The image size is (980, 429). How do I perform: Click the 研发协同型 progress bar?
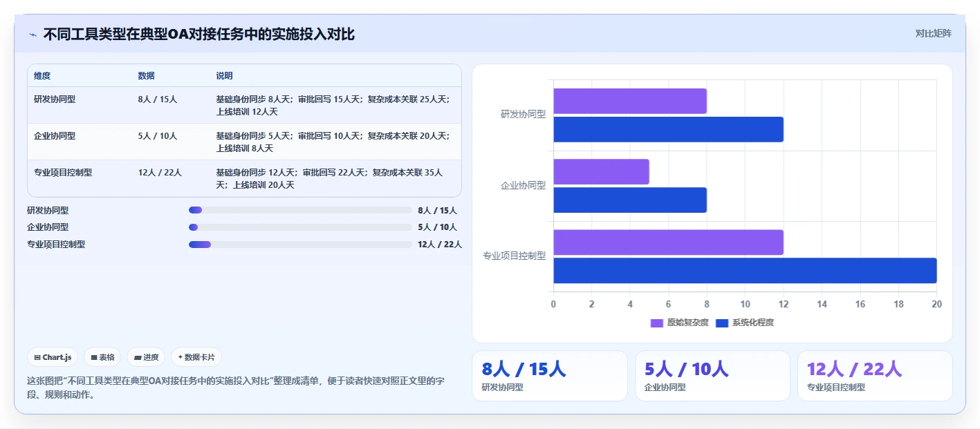point(300,210)
